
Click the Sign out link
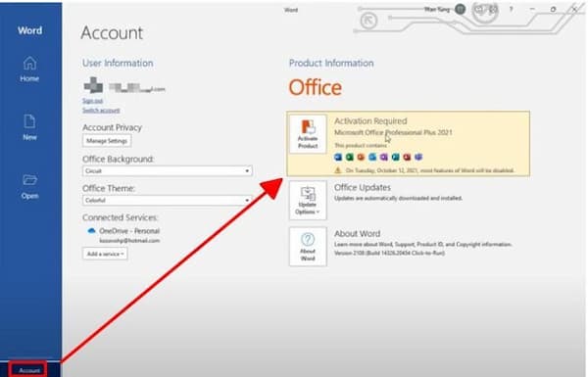92,101
